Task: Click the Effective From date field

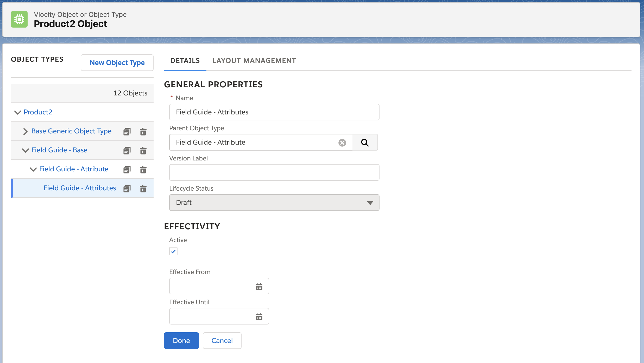Action: click(x=219, y=286)
